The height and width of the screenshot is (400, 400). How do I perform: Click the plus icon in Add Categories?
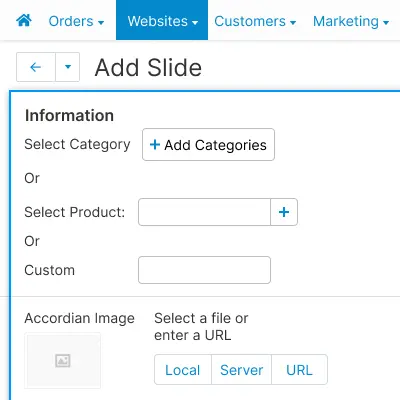pyautogui.click(x=155, y=145)
